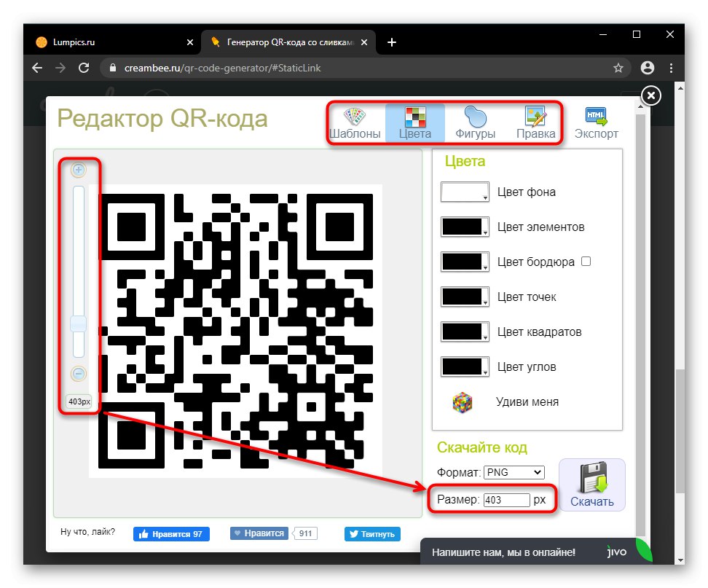Click the Facebook Нравится 97 button
Screen dimensions: 708x588
pyautogui.click(x=171, y=534)
